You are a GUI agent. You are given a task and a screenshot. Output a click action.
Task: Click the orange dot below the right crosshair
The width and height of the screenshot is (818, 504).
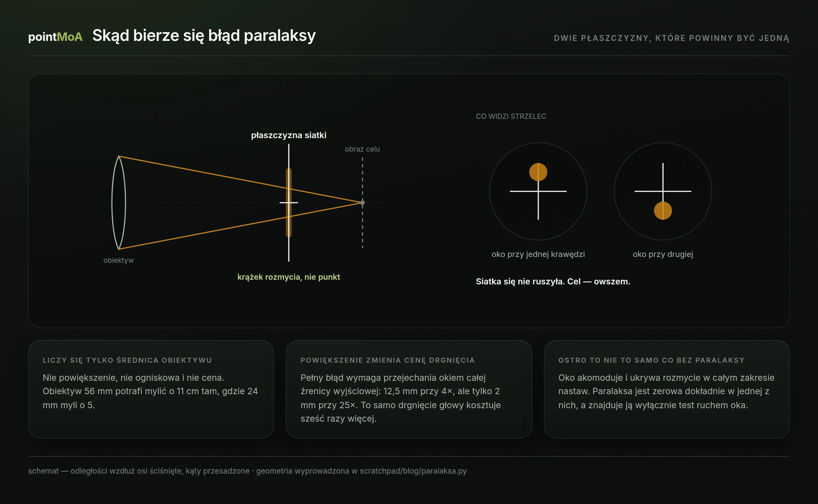coord(663,211)
